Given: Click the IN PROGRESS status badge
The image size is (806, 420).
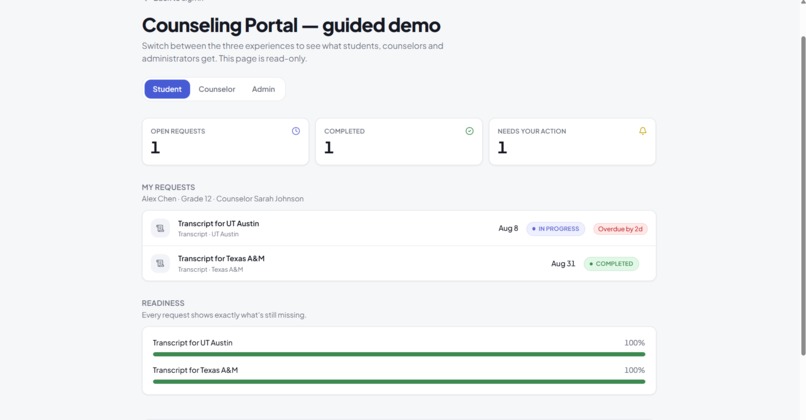Looking at the screenshot, I should click(556, 229).
